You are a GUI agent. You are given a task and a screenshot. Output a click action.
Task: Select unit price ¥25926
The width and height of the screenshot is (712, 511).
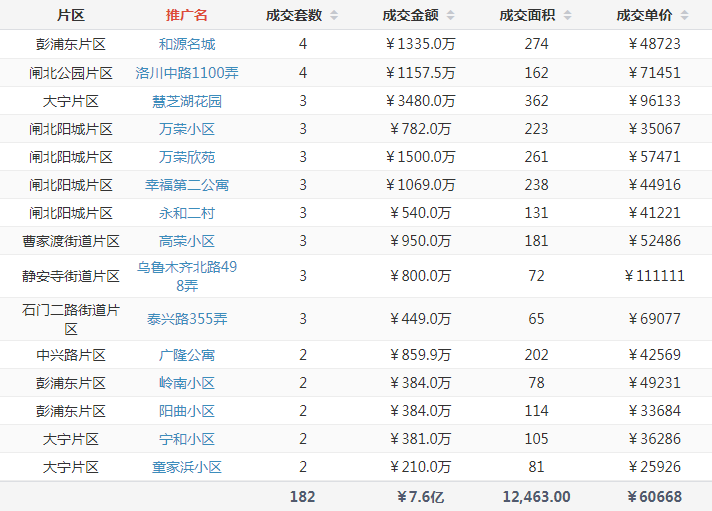click(654, 467)
